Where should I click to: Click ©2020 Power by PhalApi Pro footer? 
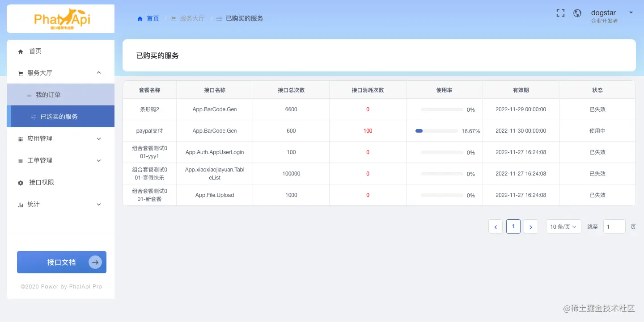(x=61, y=287)
